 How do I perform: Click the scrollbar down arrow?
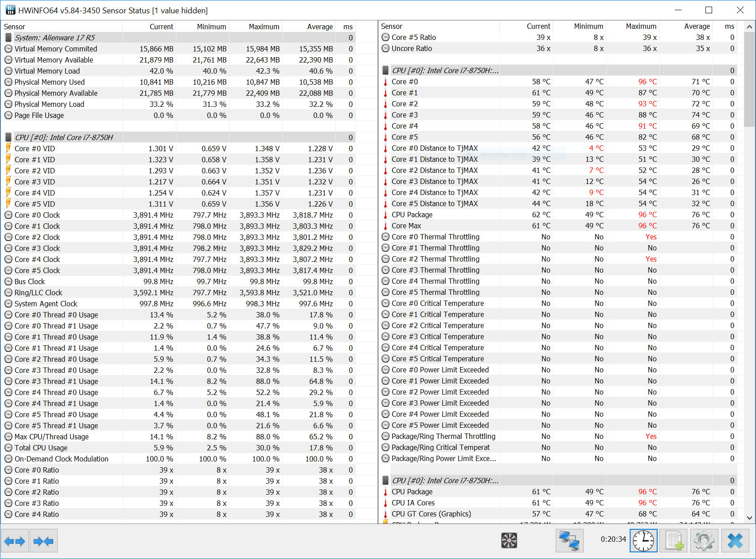[x=749, y=517]
